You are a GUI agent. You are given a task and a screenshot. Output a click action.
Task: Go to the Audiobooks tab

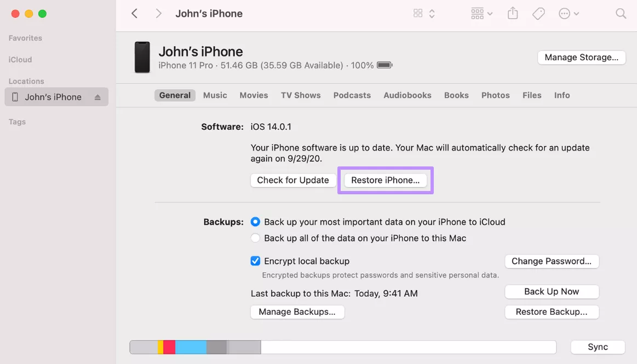(408, 95)
